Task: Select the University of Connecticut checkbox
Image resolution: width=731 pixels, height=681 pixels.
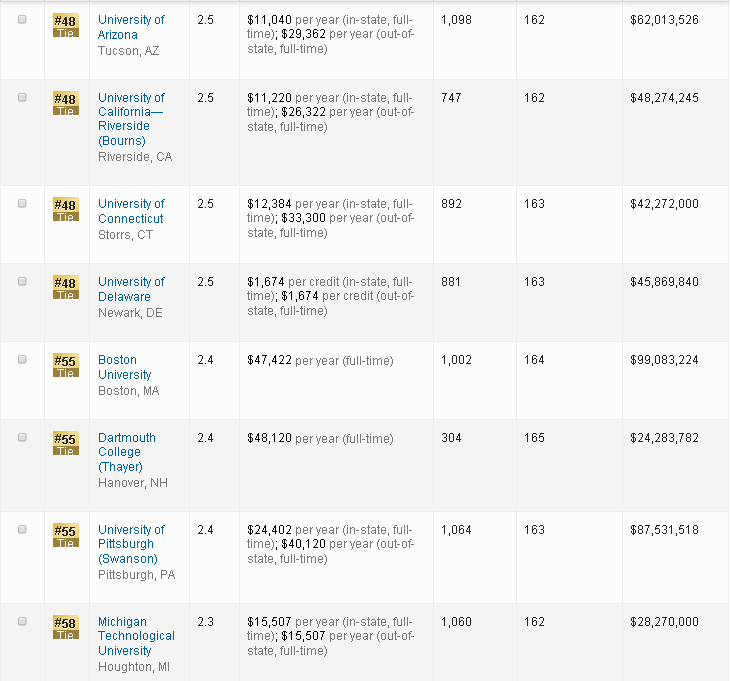Action: [x=23, y=203]
